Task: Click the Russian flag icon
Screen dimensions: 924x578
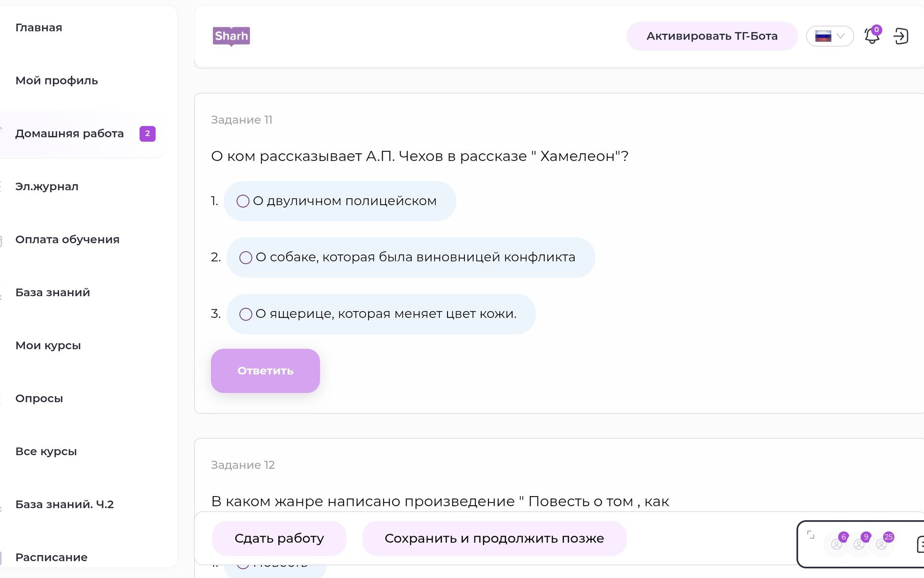Action: tap(823, 36)
